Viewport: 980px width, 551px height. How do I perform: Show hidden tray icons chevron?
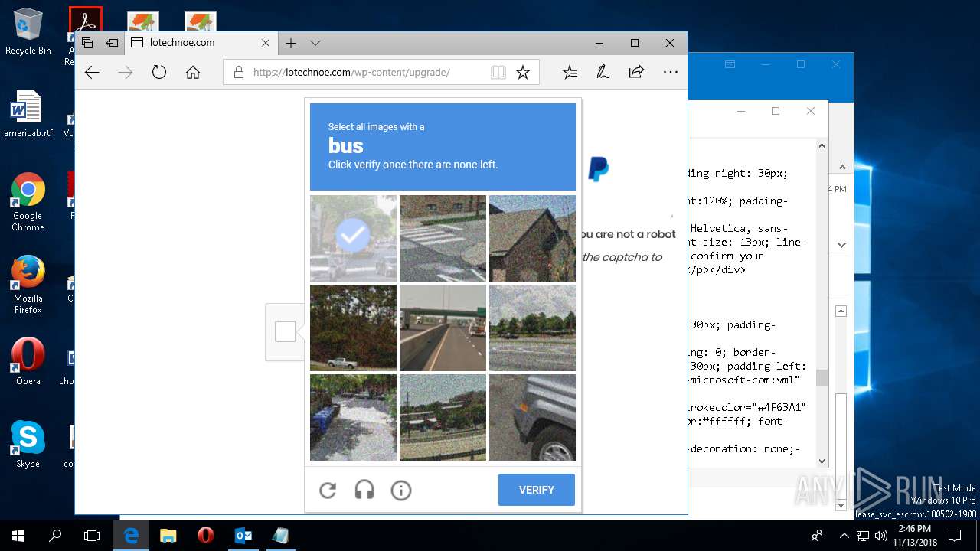click(844, 536)
